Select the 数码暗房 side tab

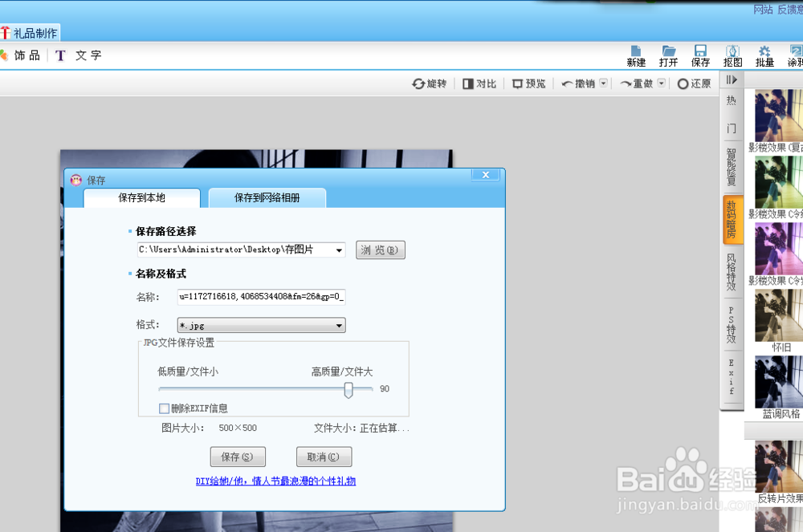point(732,219)
